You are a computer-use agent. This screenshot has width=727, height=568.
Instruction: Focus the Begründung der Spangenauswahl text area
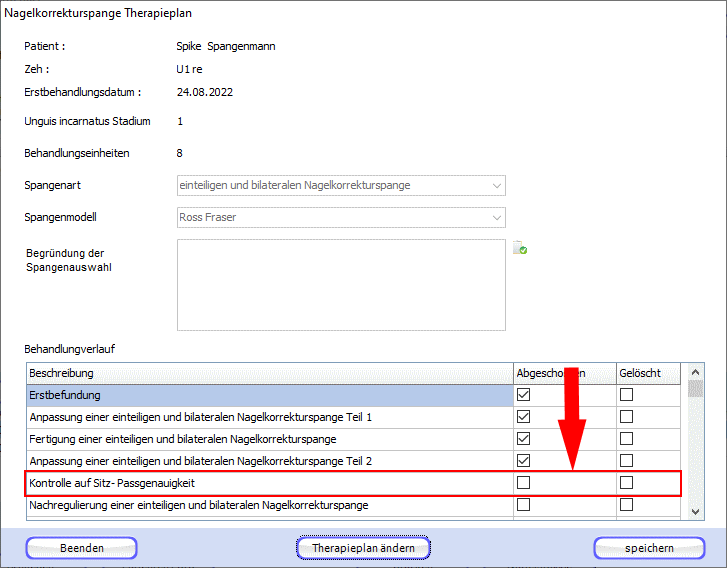coord(340,285)
